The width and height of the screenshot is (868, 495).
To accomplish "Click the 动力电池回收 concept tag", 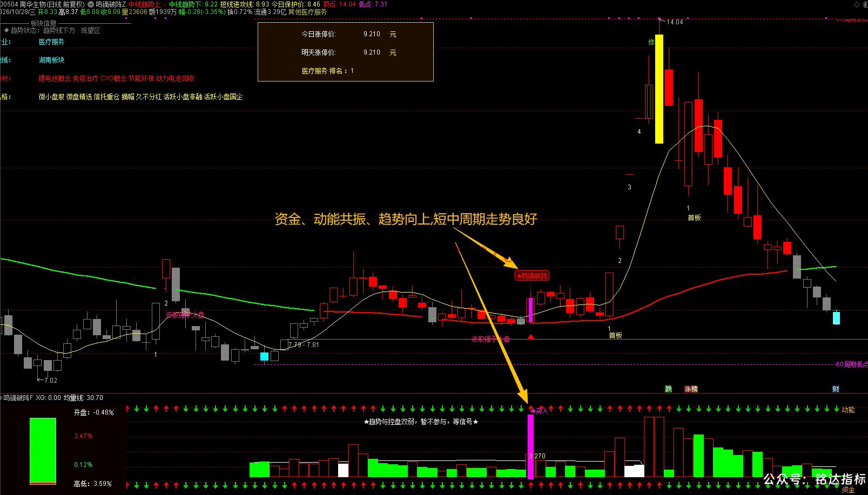I will [x=176, y=78].
